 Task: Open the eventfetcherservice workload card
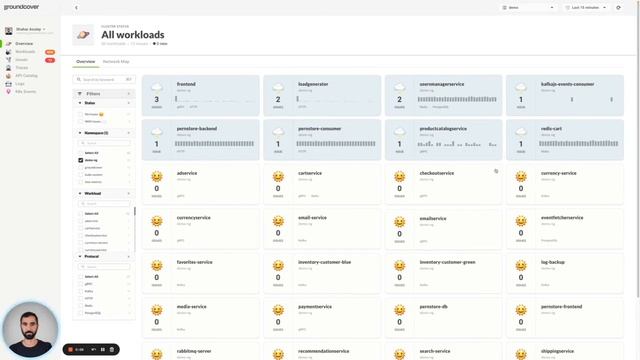[x=565, y=229]
